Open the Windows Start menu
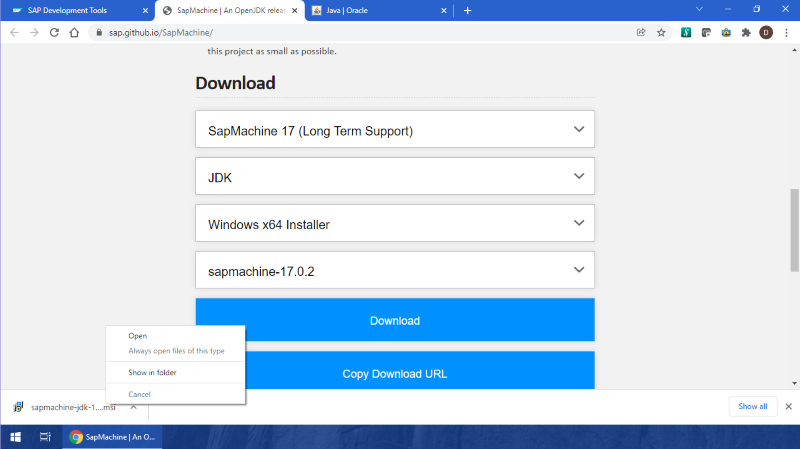800x449 pixels. [x=15, y=437]
